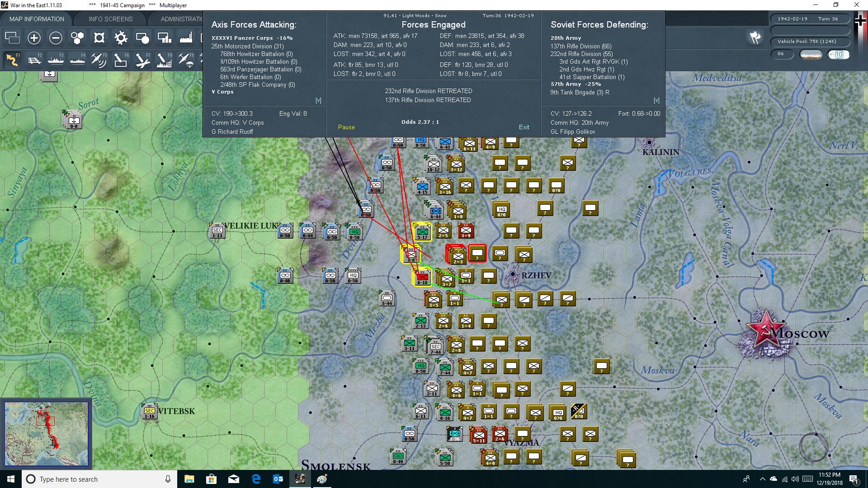This screenshot has width=868, height=488.
Task: Click the weather ground condition indicator
Action: click(811, 54)
